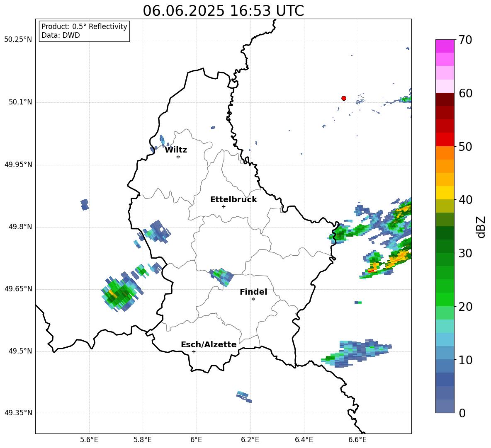Click the red radar site dot

[344, 98]
